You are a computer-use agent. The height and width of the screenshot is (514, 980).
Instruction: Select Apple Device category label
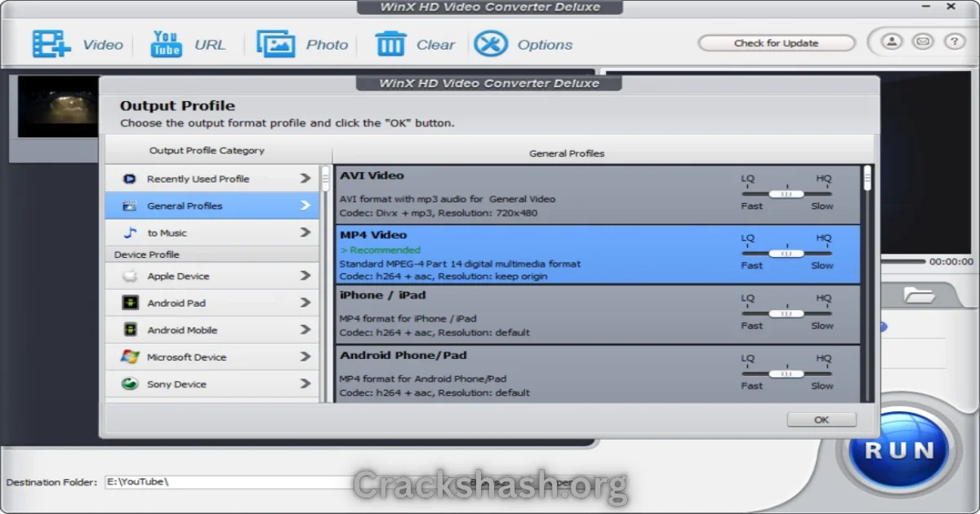pyautogui.click(x=178, y=276)
